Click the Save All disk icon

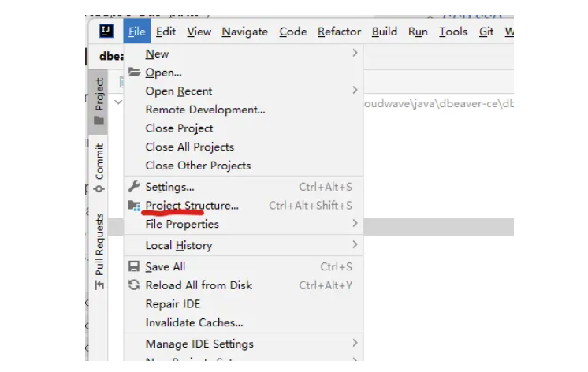tap(134, 267)
